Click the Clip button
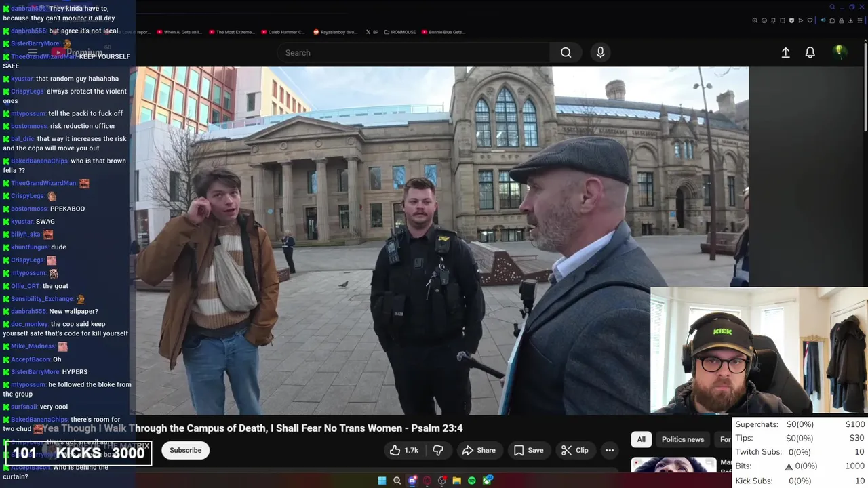Image resolution: width=868 pixels, height=488 pixels. tap(575, 450)
